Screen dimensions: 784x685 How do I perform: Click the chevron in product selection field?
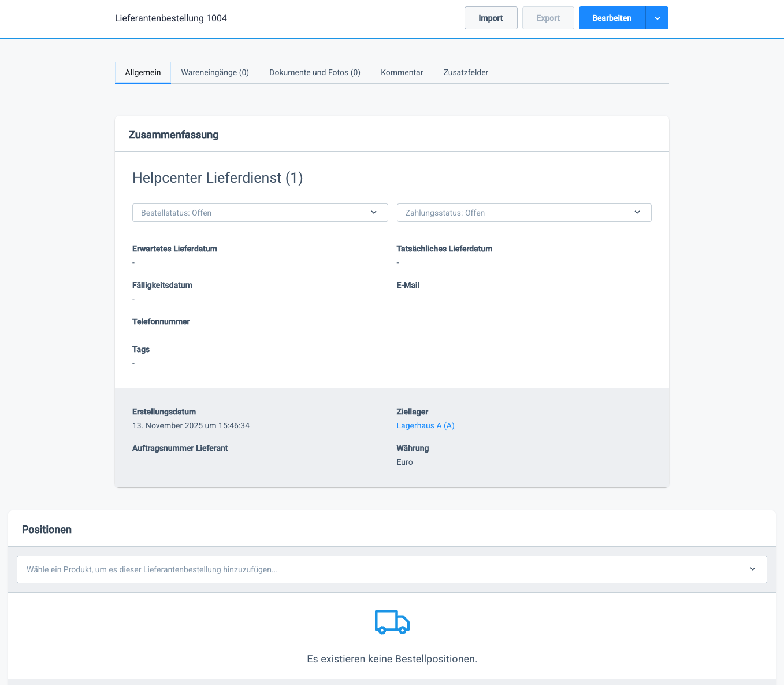pos(753,569)
